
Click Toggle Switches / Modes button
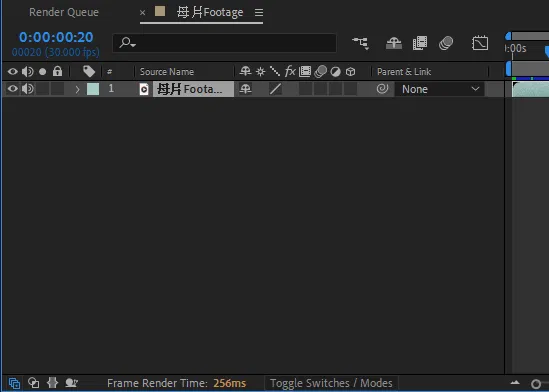click(331, 383)
